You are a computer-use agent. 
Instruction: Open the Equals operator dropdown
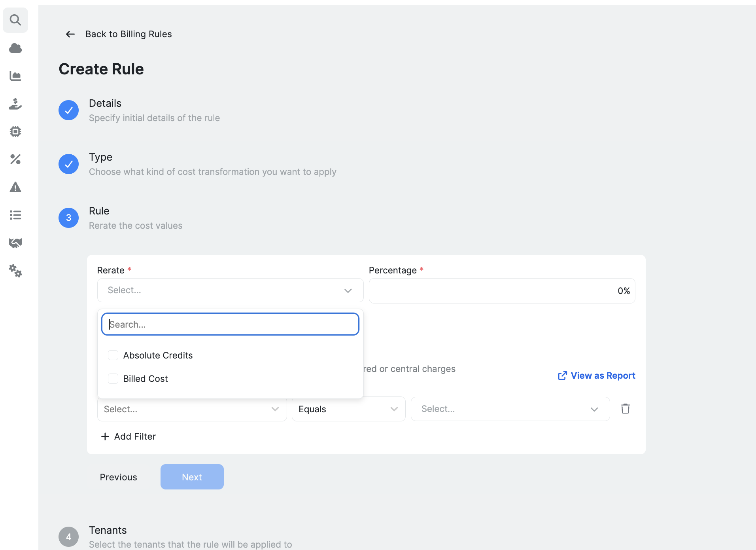click(x=348, y=409)
